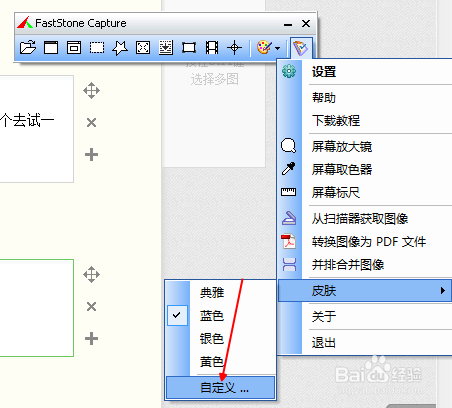Select Capture Fixed Region tool
452x408 pixels.
pos(189,48)
